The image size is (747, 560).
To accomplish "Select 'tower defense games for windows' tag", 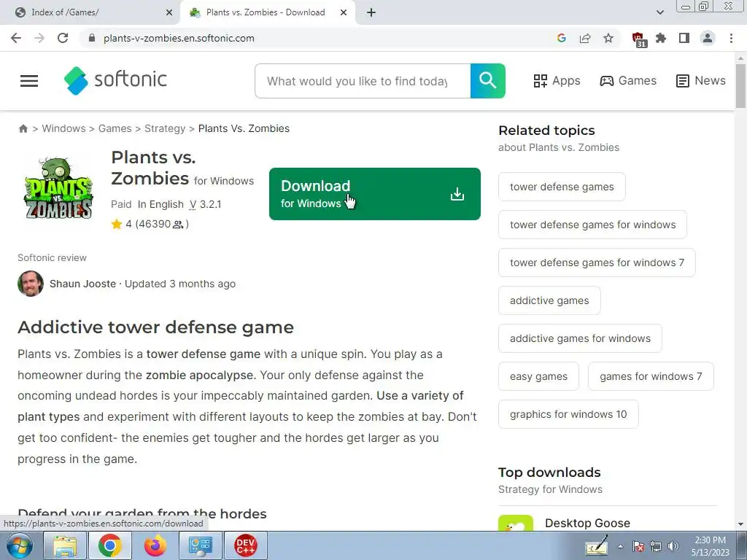I will pyautogui.click(x=592, y=225).
